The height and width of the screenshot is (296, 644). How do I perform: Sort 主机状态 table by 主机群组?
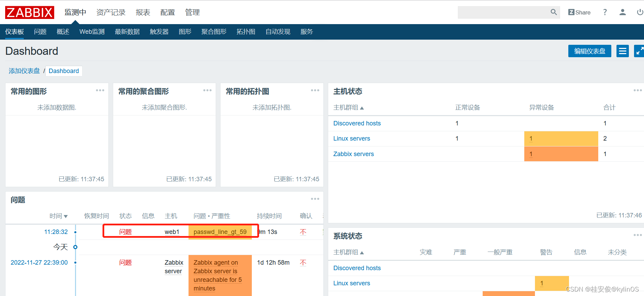point(348,108)
